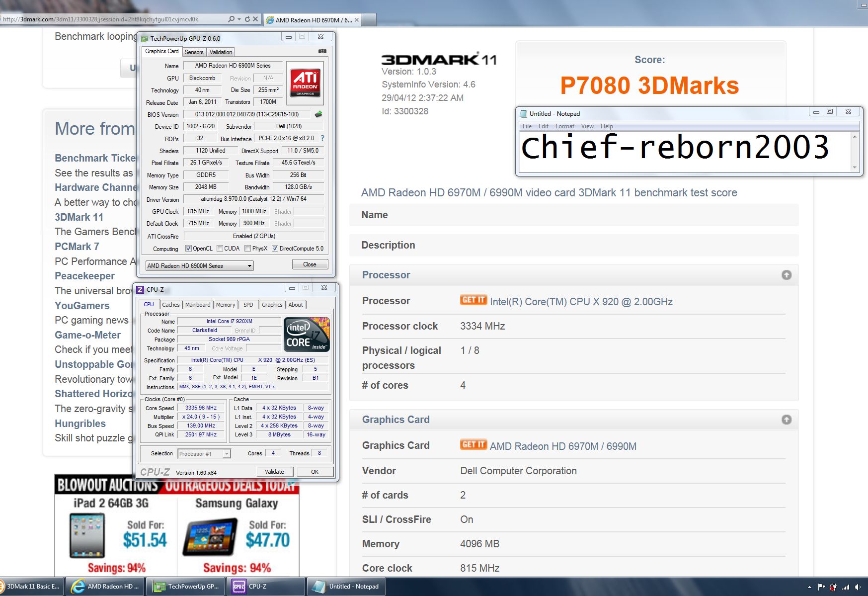Select GPU-Z Graphics Card tab
Viewport: 868px width, 596px height.
161,51
